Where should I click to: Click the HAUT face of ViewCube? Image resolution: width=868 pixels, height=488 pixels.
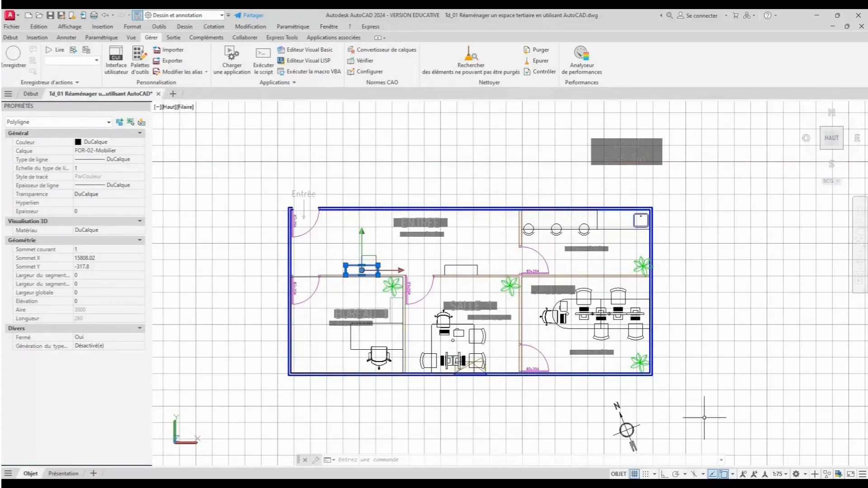tap(831, 138)
